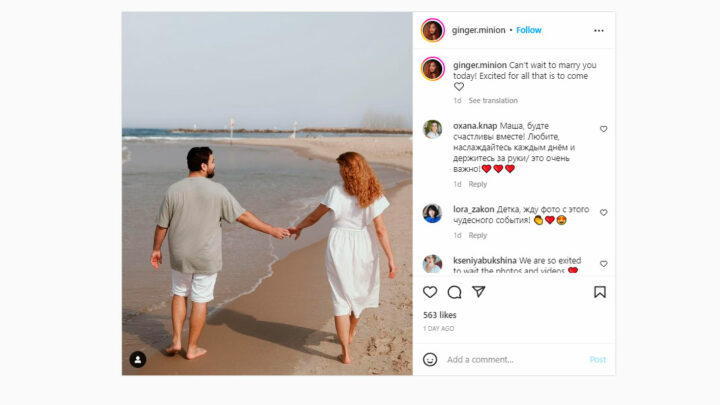Reply to oxana.knap's comment
Screen dimensions: 720x405
coord(478,184)
